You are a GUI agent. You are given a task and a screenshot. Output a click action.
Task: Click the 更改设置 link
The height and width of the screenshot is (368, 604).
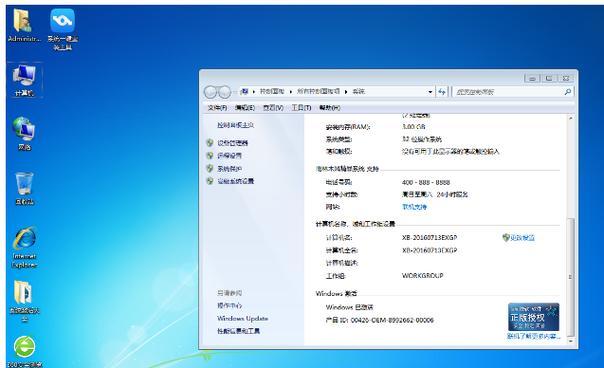522,238
